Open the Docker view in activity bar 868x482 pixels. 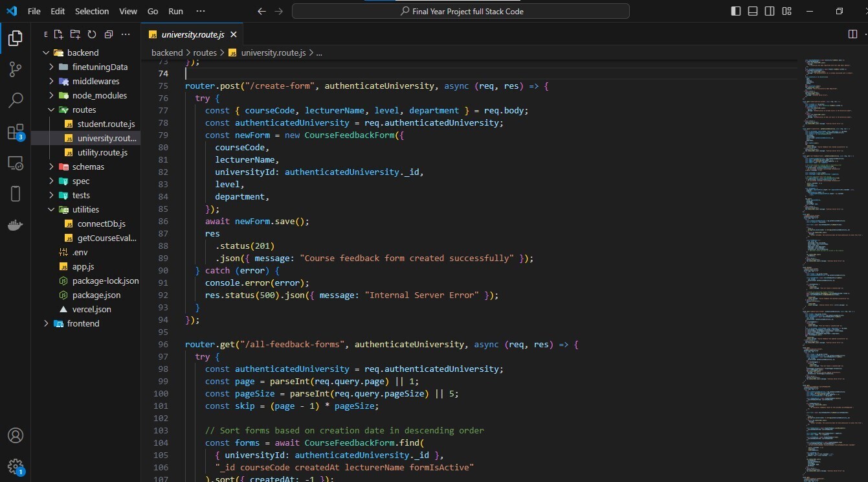pyautogui.click(x=16, y=225)
